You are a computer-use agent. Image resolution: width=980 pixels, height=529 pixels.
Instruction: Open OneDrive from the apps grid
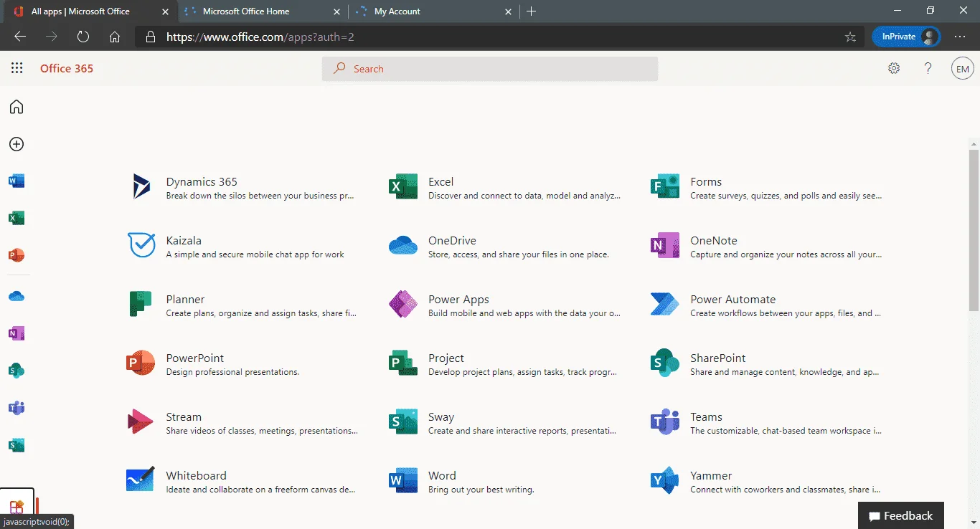click(402, 245)
